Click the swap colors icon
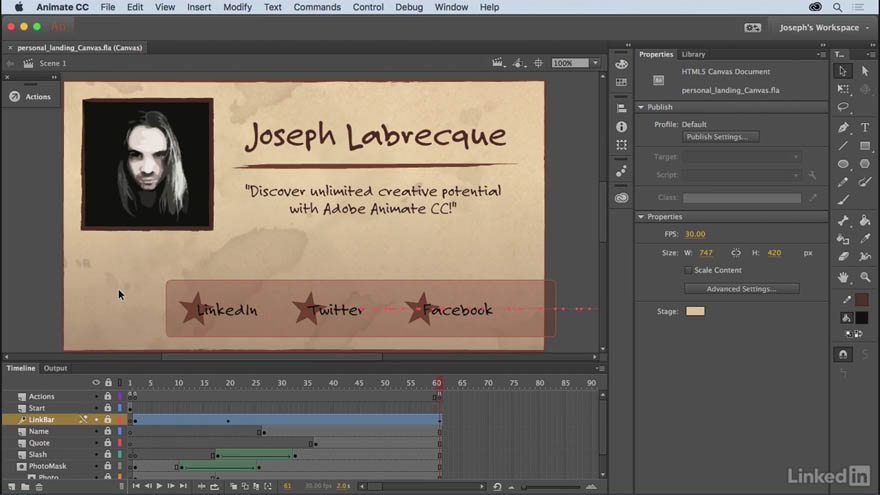Image resolution: width=880 pixels, height=495 pixels. (x=859, y=334)
